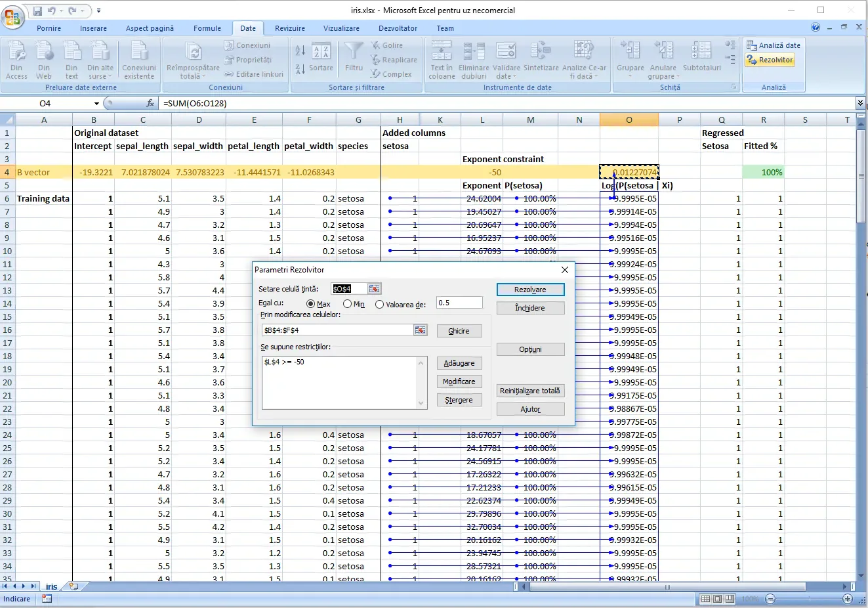868x608 pixels.
Task: Switch to Page Break Preview in status bar
Action: point(729,599)
